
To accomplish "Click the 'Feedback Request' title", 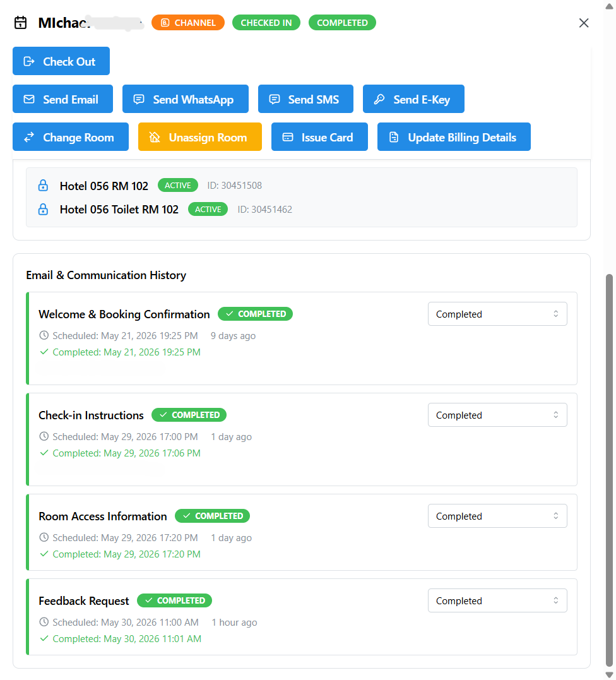I will [x=84, y=601].
